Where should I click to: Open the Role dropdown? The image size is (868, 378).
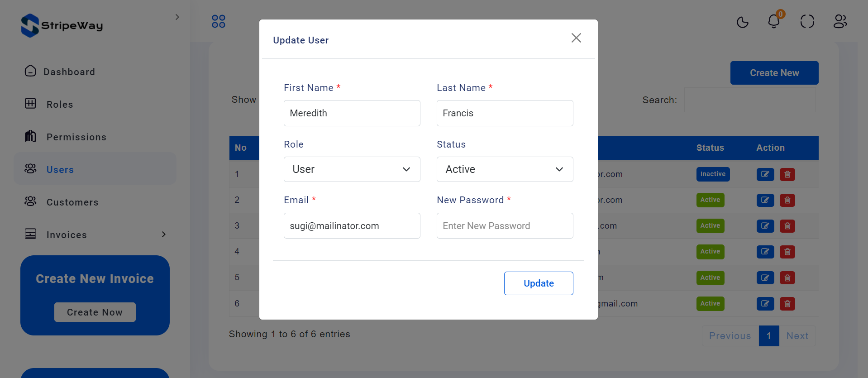pyautogui.click(x=352, y=169)
